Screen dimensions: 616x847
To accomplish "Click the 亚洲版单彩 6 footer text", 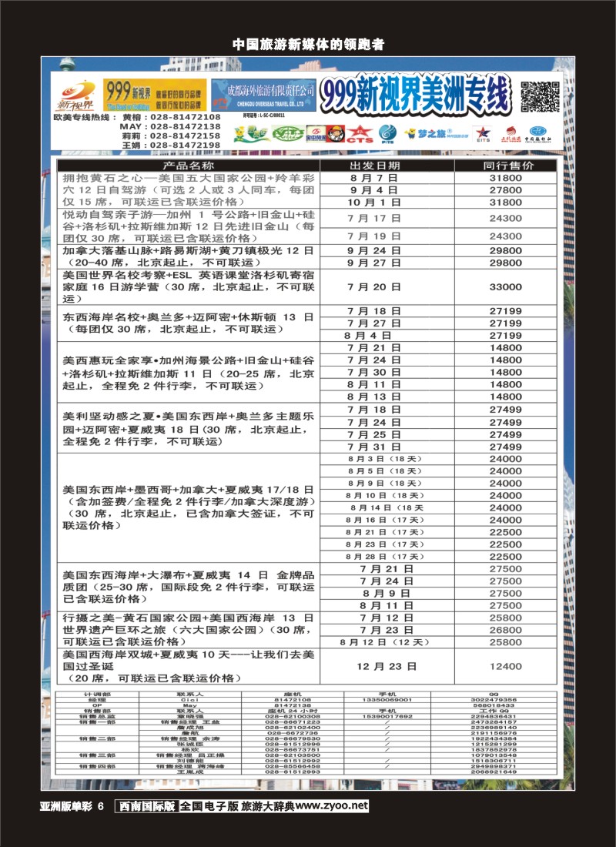I will (x=72, y=806).
